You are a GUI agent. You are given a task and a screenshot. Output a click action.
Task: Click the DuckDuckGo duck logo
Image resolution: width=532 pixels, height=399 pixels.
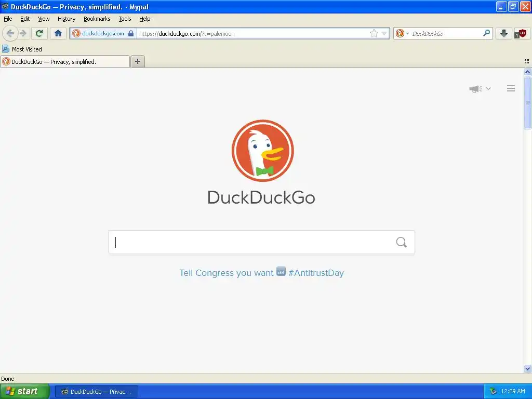point(262,151)
